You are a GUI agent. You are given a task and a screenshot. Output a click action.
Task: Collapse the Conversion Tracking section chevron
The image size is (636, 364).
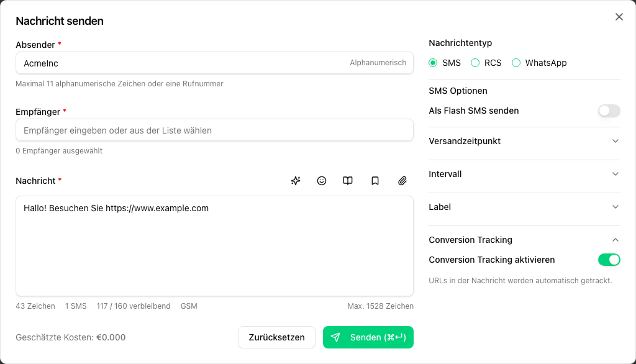click(x=616, y=240)
